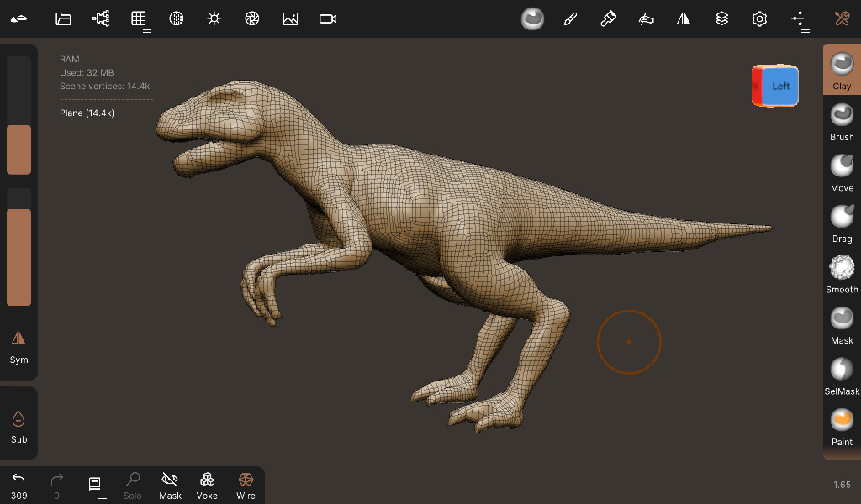861x504 pixels.
Task: Open the Layers menu
Action: coord(721,18)
